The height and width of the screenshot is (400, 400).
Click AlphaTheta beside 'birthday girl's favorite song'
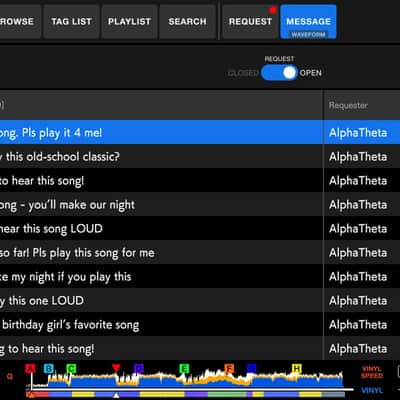pyautogui.click(x=358, y=325)
